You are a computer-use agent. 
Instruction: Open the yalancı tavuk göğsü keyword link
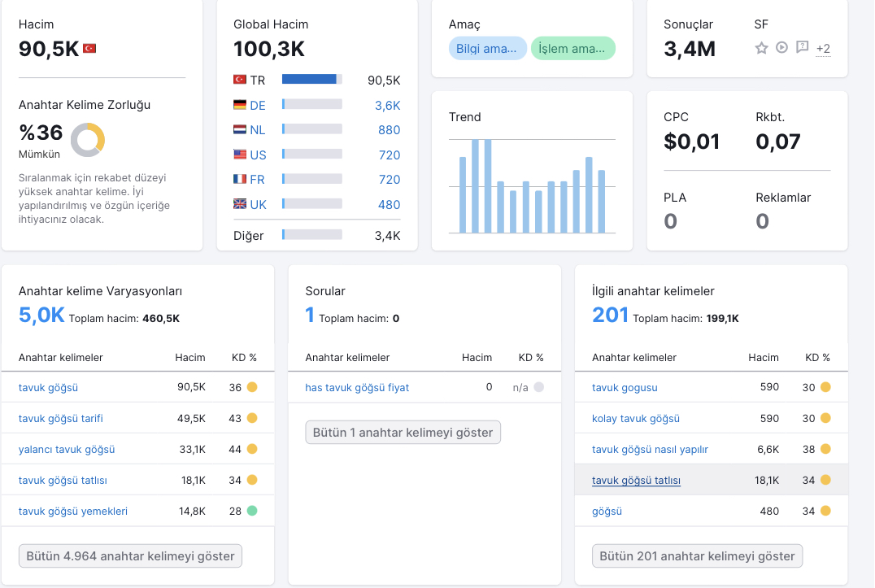pyautogui.click(x=67, y=449)
